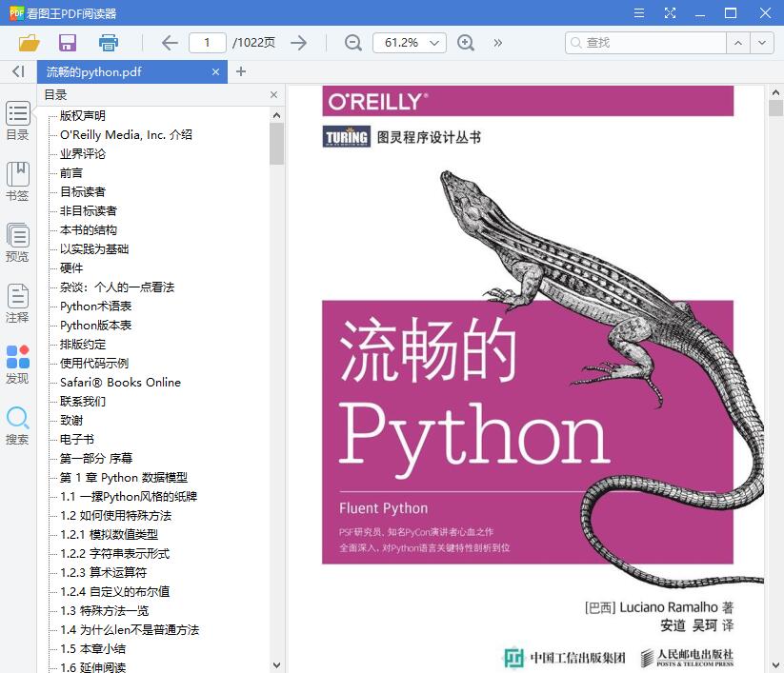Open outline entry 第 1 章 Python 数据模型
The width and height of the screenshot is (784, 673).
pos(124,478)
